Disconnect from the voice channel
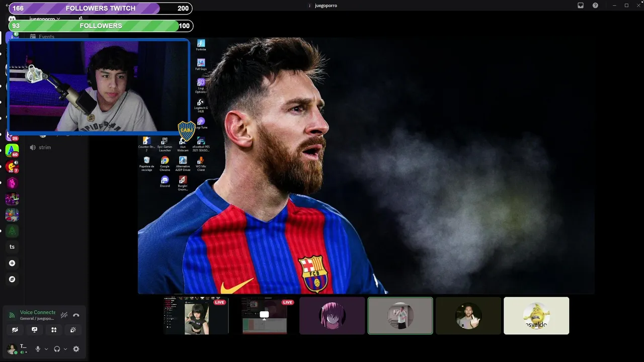 click(x=76, y=315)
